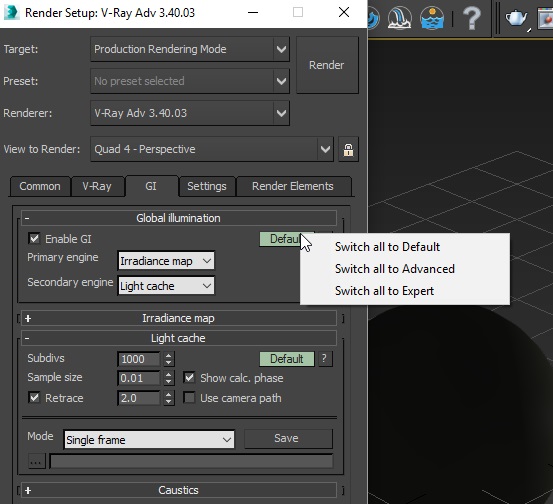The image size is (553, 504).
Task: Open the Target dropdown showing Production Rendering Mode
Action: (x=190, y=49)
